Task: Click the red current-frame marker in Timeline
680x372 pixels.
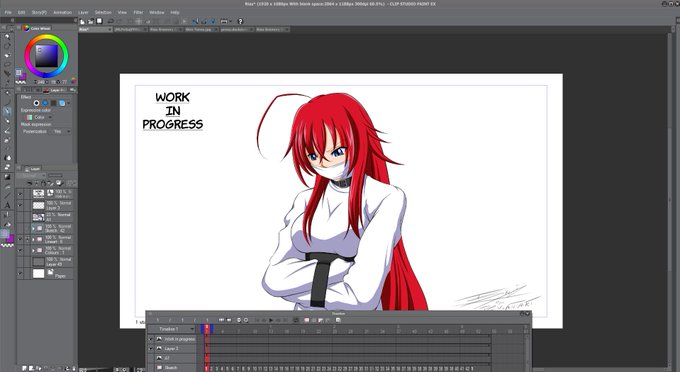Action: click(x=207, y=329)
